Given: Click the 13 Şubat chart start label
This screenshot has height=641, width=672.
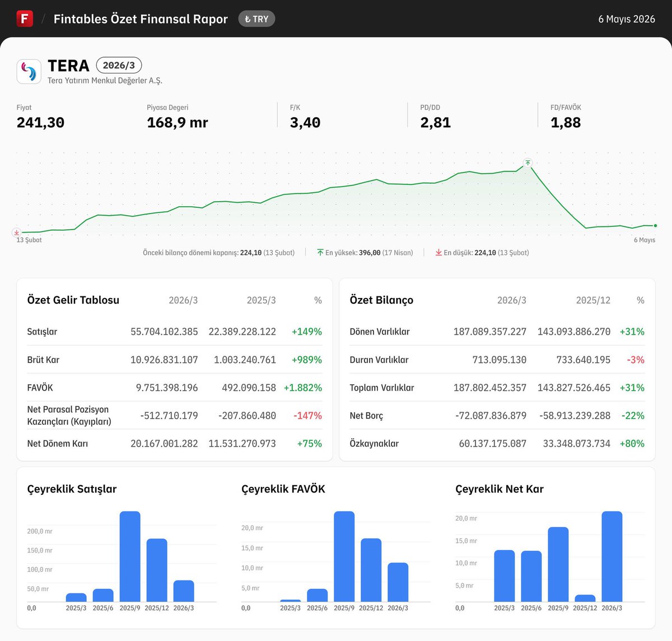Looking at the screenshot, I should (29, 240).
